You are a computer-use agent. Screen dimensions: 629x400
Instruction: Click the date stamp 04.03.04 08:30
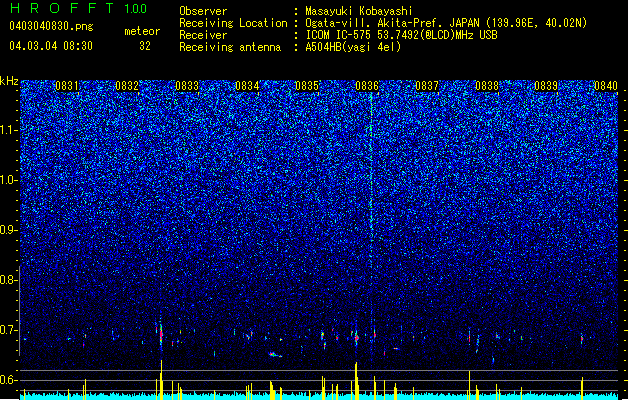tap(51, 46)
